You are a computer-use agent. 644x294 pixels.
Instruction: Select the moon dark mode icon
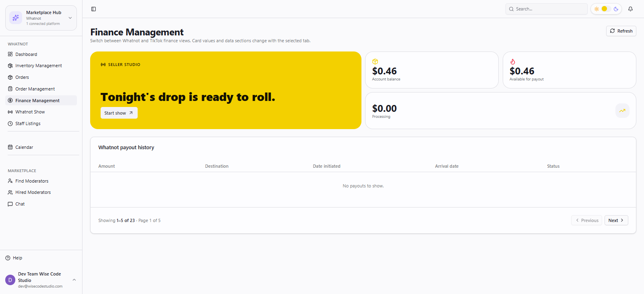coord(616,9)
